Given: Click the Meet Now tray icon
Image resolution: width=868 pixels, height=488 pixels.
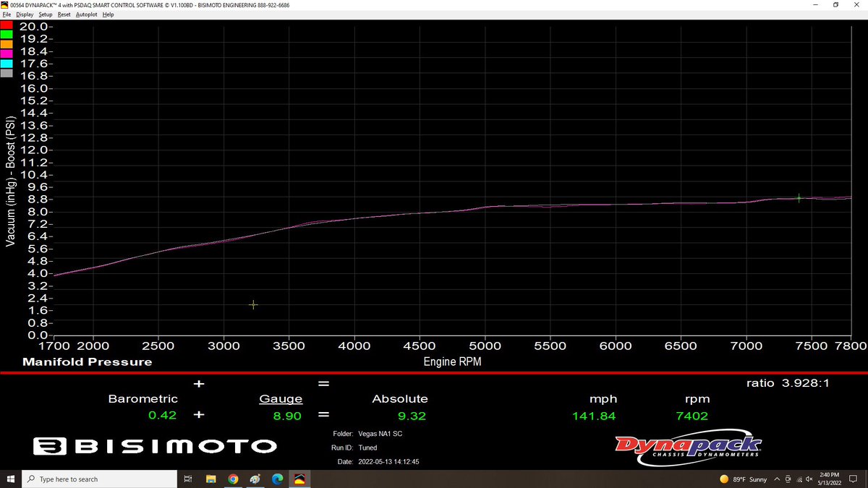Looking at the screenshot, I should 788,479.
